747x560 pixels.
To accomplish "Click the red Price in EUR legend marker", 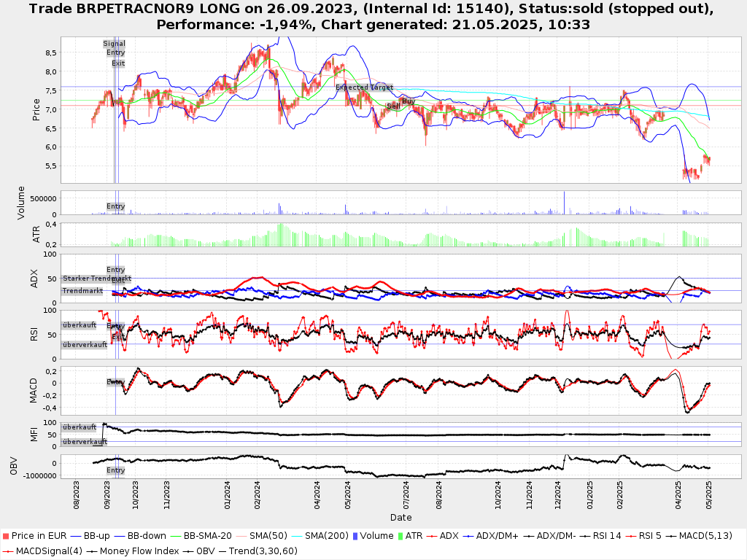I will pyautogui.click(x=7, y=536).
